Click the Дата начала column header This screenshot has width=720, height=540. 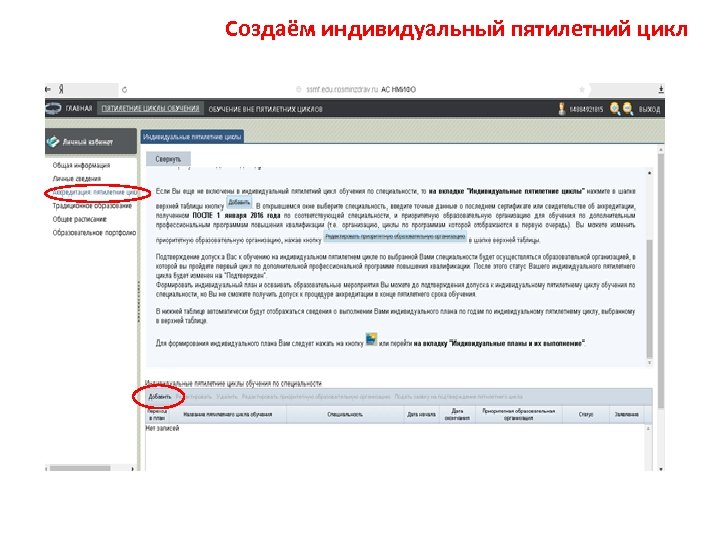click(x=421, y=415)
